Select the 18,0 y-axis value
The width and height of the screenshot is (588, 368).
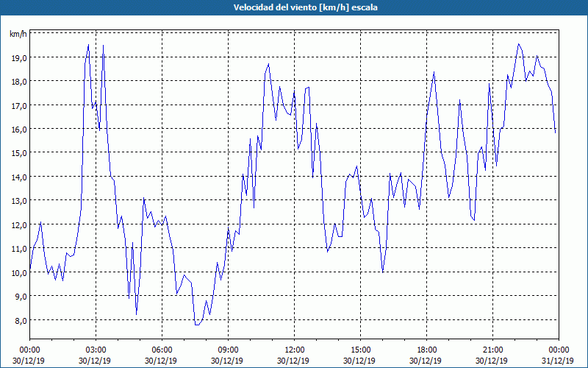[x=19, y=82]
